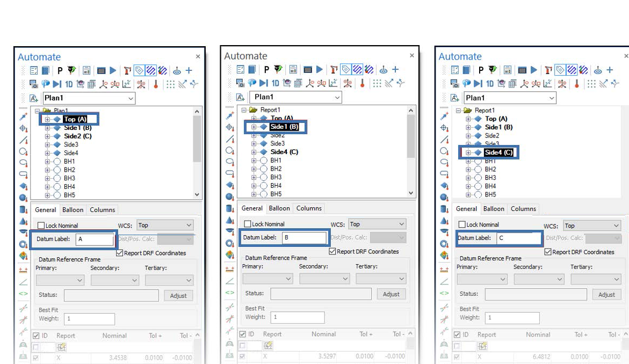The width and height of the screenshot is (629, 364).
Task: Click the blue book icon in right Automate panel
Action: [x=467, y=70]
